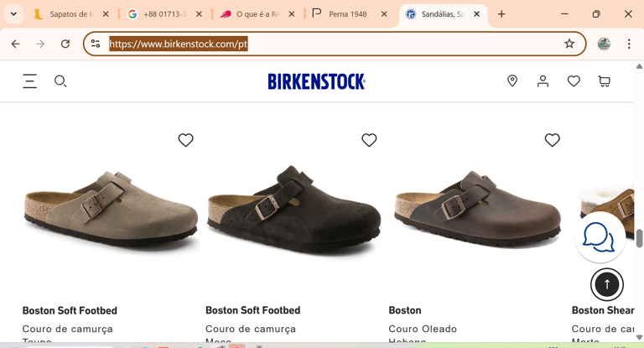Click the page vertical scrollbar thumb
The width and height of the screenshot is (644, 348).
coord(639,238)
